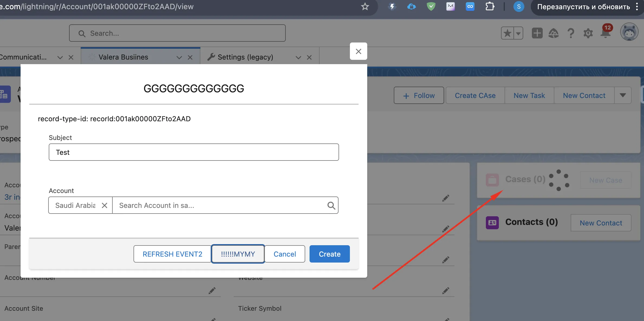Remove the Saudi Arabia account pill
The height and width of the screenshot is (321, 644).
point(105,206)
